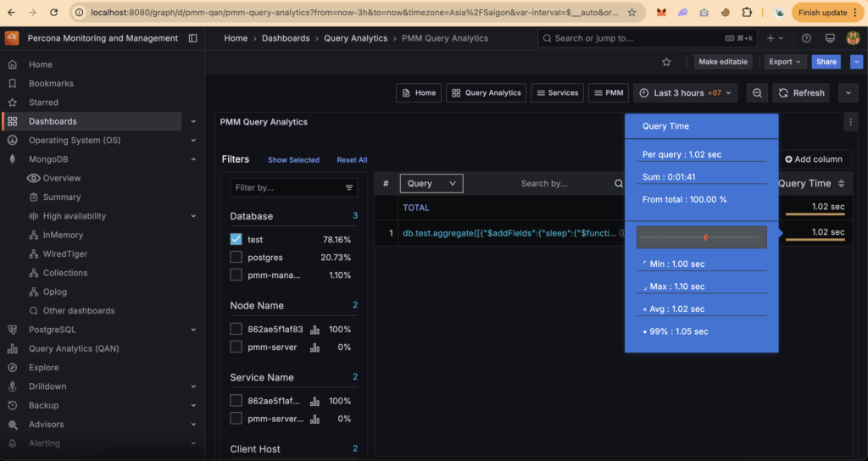
Task: Open the Export dropdown
Action: click(x=785, y=62)
